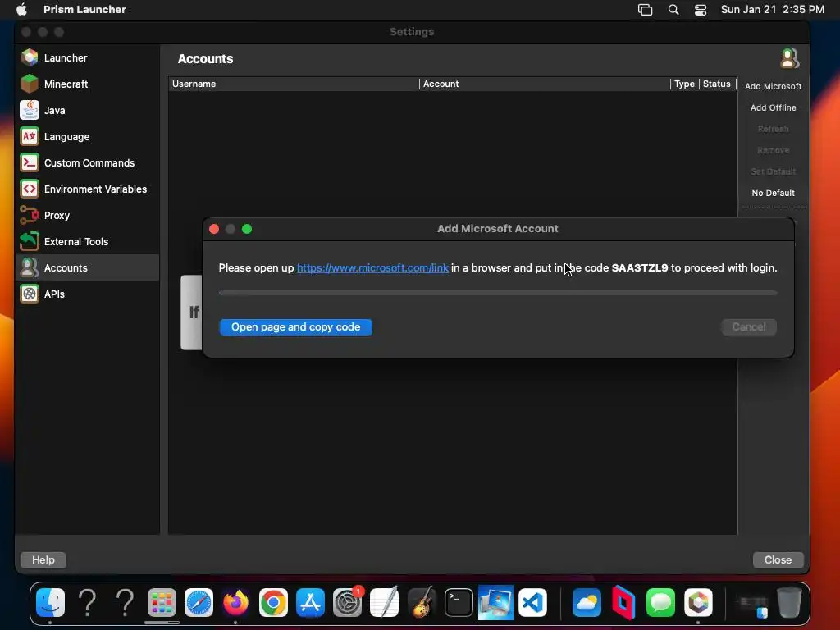The width and height of the screenshot is (840, 630).
Task: Sort accounts by Username column
Action: 294,84
